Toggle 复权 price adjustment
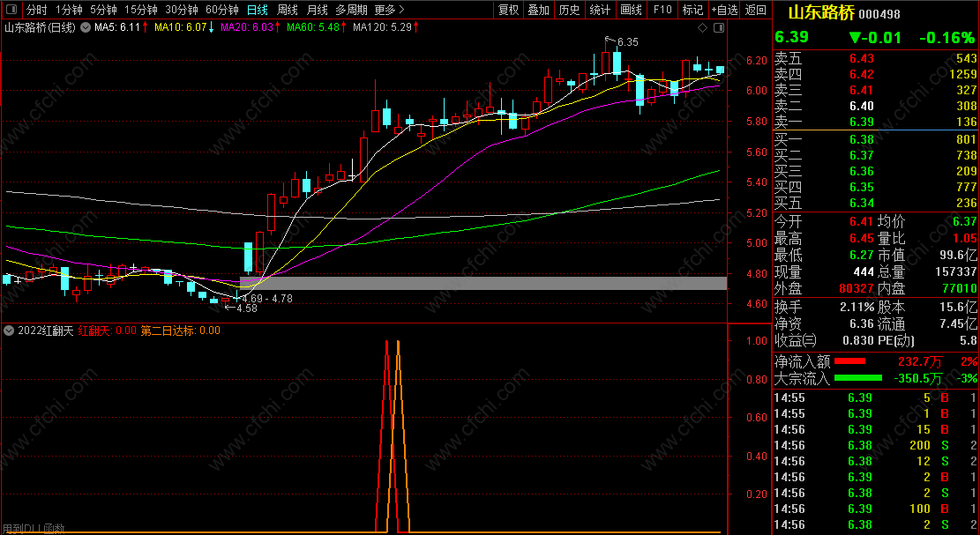 point(508,10)
